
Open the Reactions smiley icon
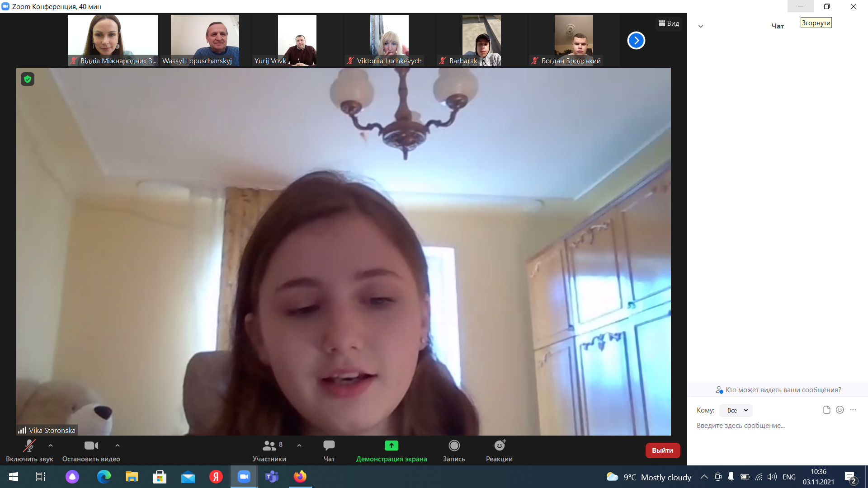499,446
